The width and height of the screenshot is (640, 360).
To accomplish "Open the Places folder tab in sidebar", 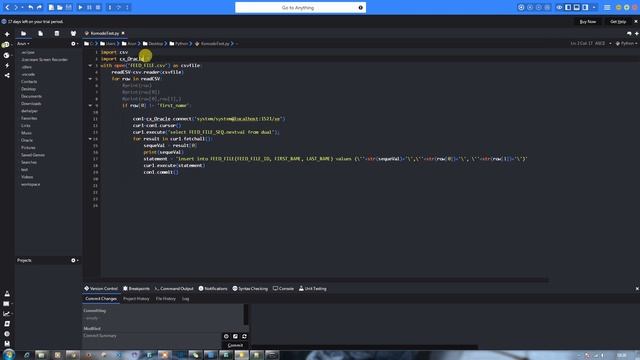I will click(24, 33).
